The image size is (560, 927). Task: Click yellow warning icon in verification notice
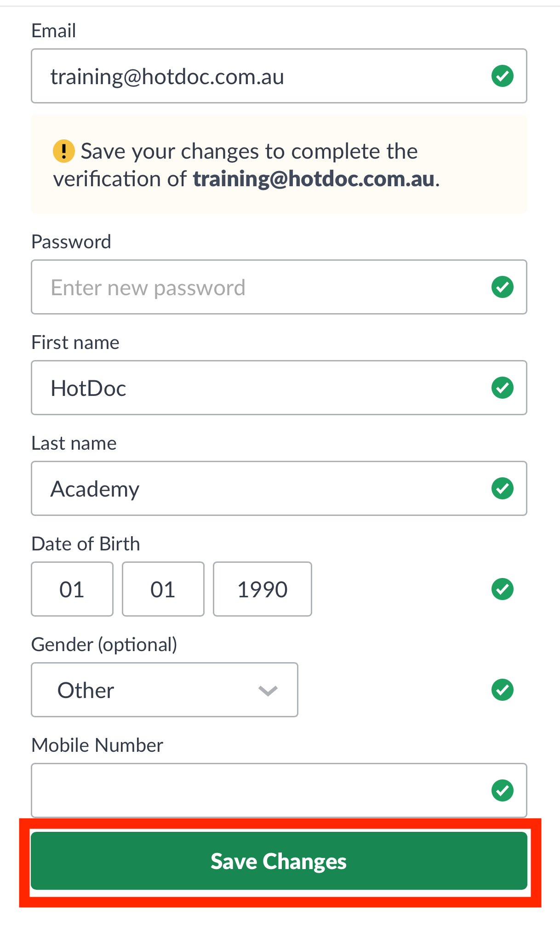(x=64, y=151)
